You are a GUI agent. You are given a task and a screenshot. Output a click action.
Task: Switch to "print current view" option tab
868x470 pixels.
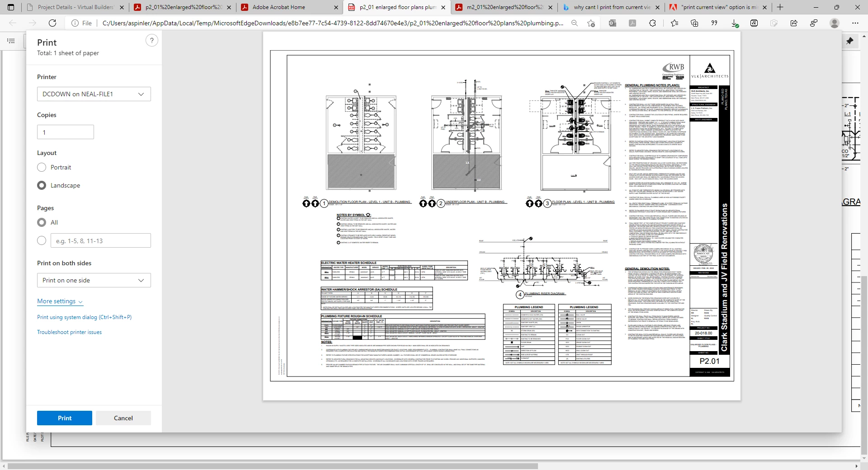[x=718, y=7]
